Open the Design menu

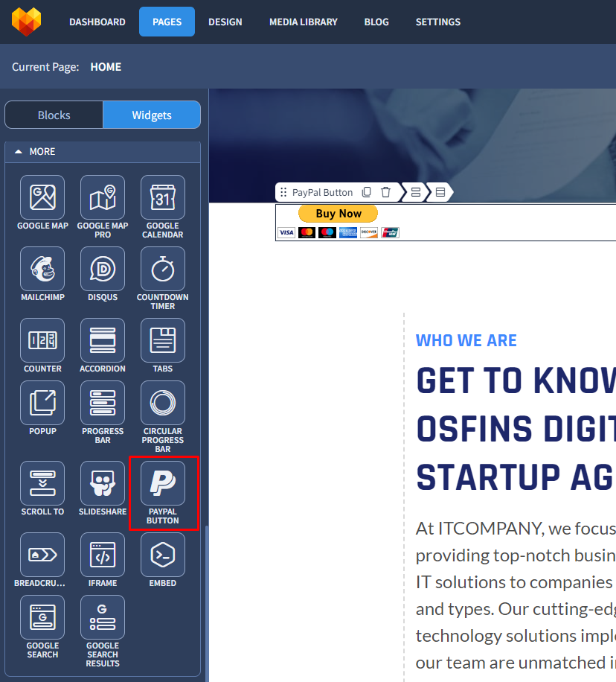225,22
